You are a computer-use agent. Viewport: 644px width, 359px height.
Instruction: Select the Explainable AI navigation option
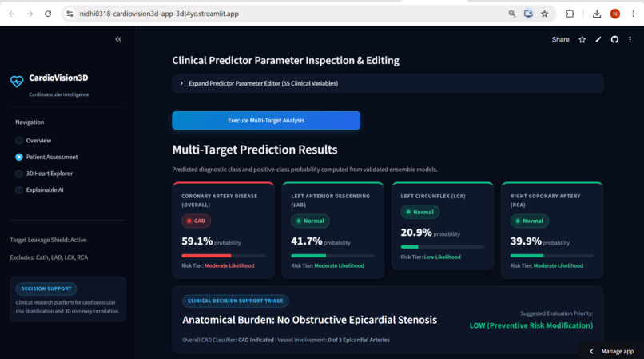[39, 189]
